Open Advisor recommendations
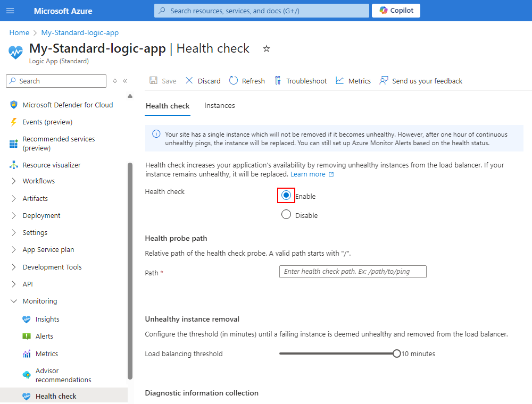 [x=63, y=375]
